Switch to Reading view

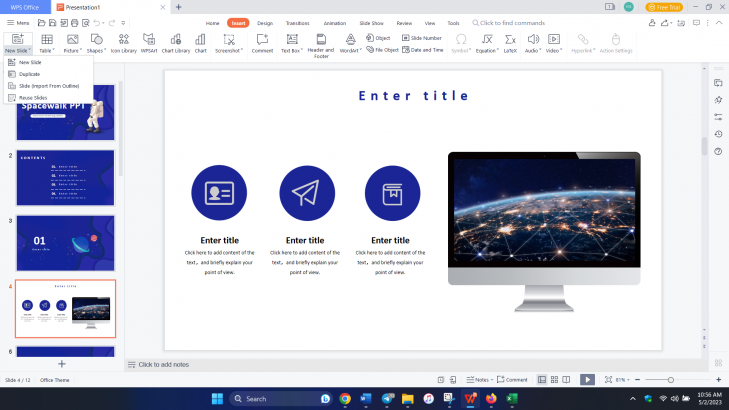pyautogui.click(x=566, y=380)
